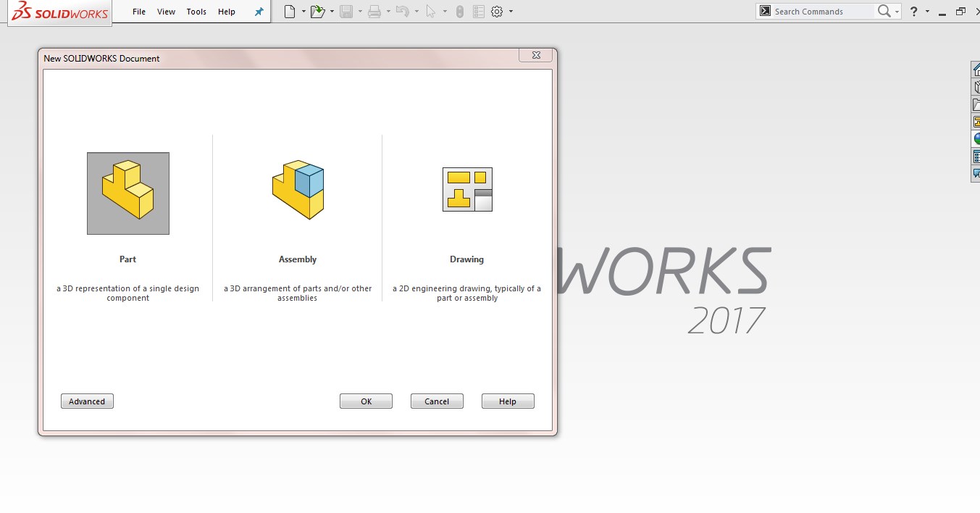Click the command prompt icon in search box

click(x=764, y=11)
